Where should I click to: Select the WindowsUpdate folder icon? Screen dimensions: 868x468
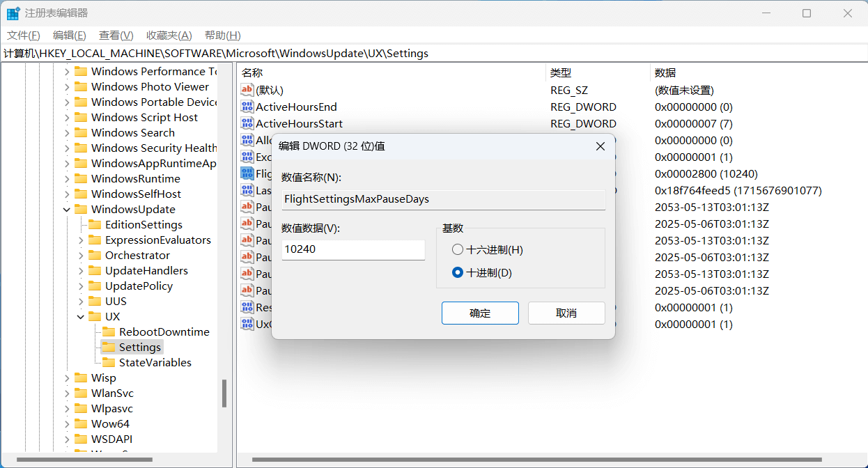pos(81,209)
